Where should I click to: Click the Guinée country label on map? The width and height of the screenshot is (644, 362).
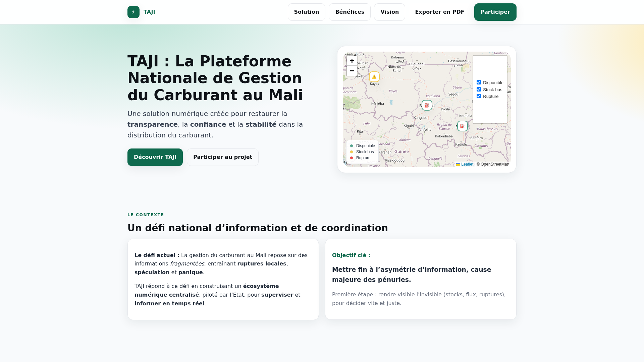[x=401, y=152]
